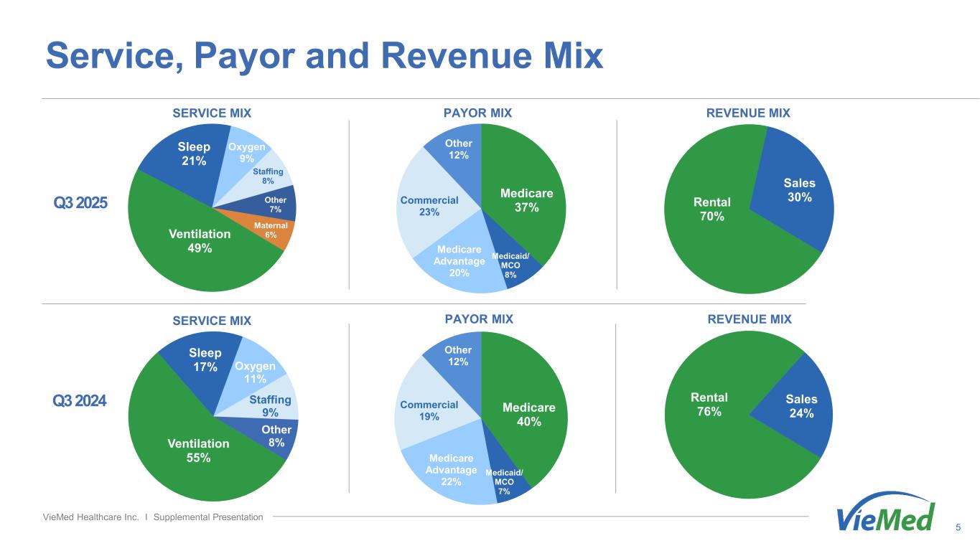Click the Q3 2025 row label

coord(80,203)
